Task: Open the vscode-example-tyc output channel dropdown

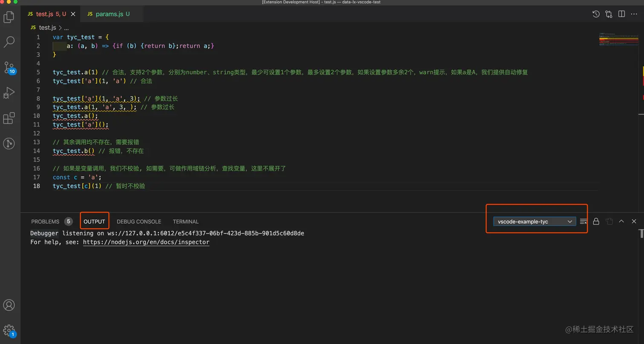Action: coord(535,221)
